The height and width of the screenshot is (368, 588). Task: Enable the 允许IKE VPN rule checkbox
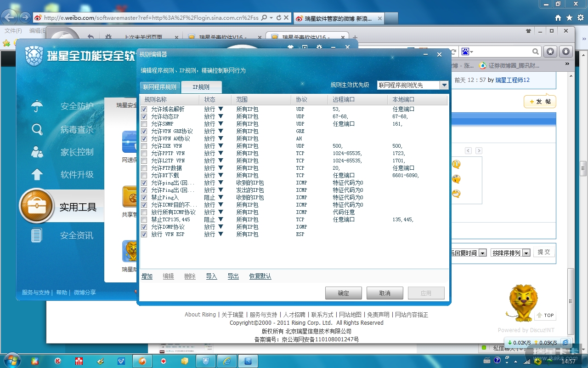(x=144, y=146)
